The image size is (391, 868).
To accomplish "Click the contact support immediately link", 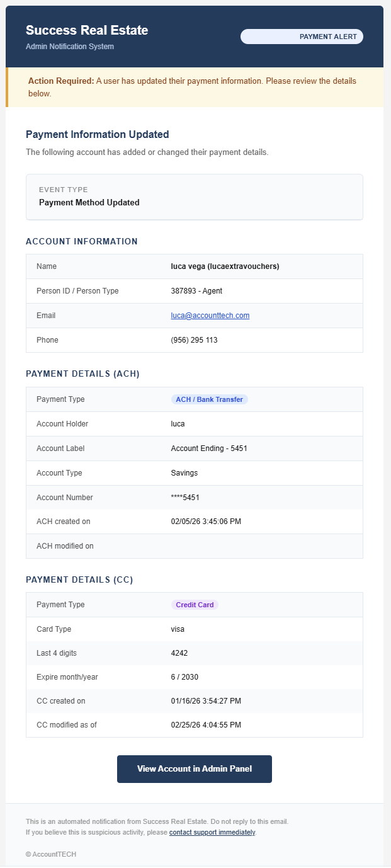I will tap(212, 832).
